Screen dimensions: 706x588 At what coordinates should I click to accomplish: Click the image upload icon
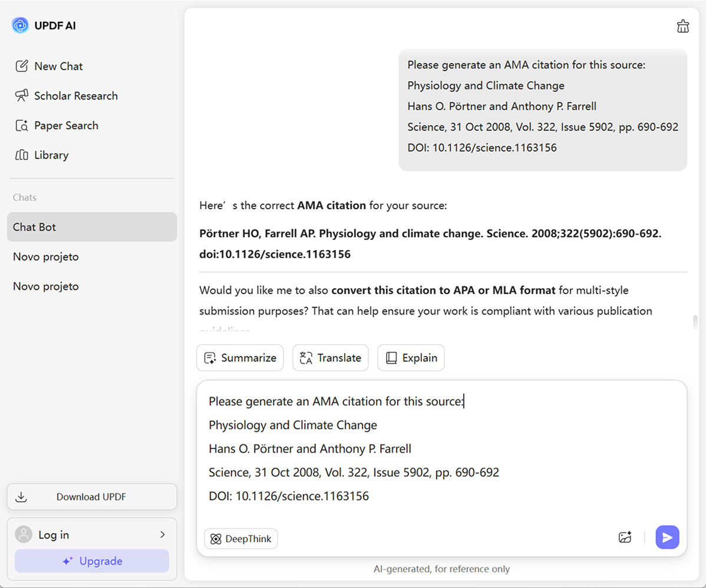625,537
